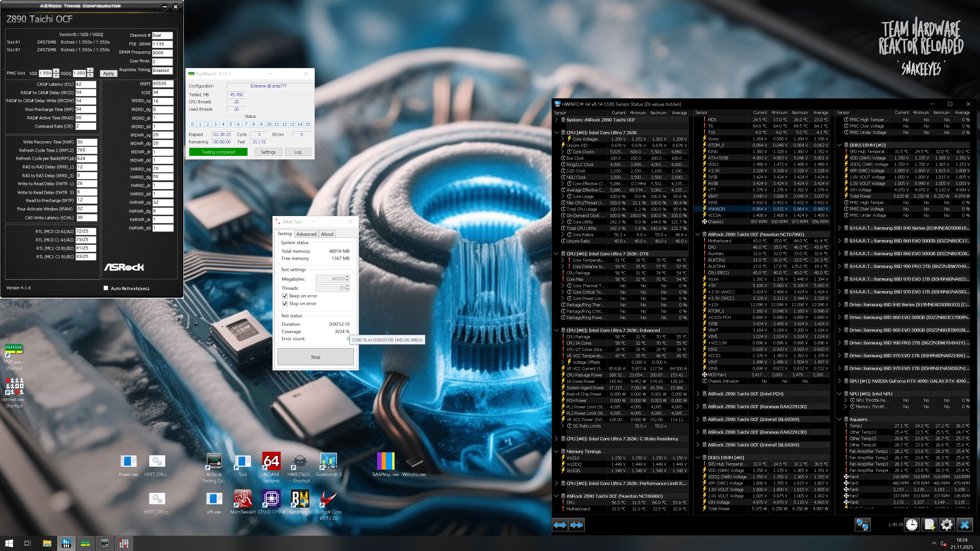This screenshot has width=980, height=551.
Task: Click HWiNFO expand columns arrows icon
Action: point(560,525)
